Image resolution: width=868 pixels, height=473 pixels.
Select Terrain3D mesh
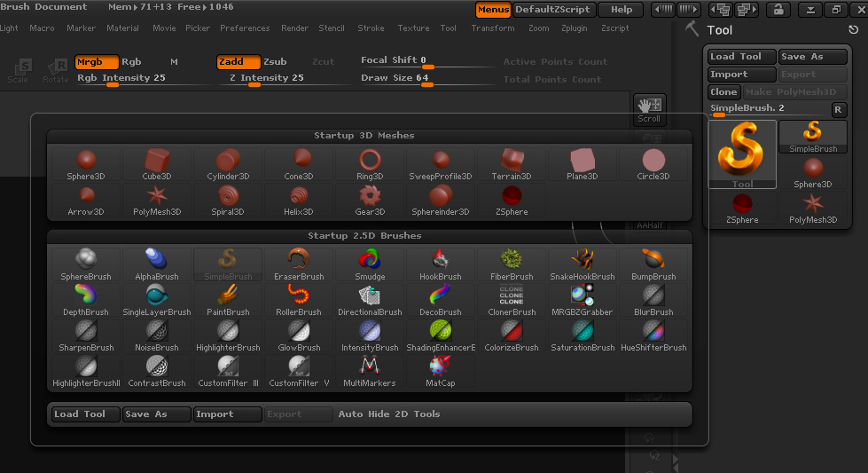[511, 165]
